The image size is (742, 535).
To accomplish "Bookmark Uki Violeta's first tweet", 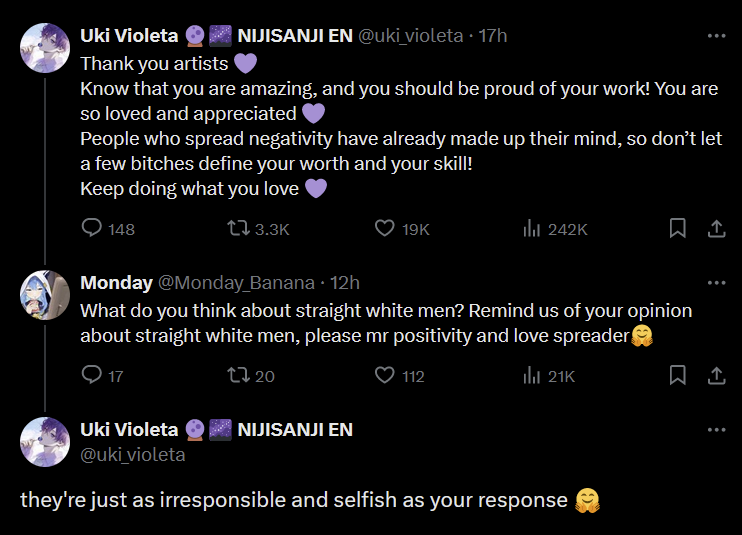I will tap(677, 229).
